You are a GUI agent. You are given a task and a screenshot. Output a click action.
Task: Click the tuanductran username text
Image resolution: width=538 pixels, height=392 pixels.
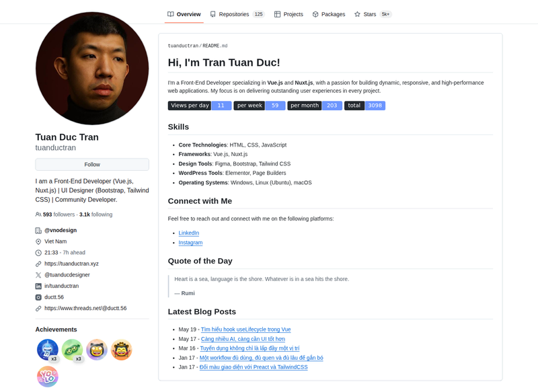pos(56,148)
